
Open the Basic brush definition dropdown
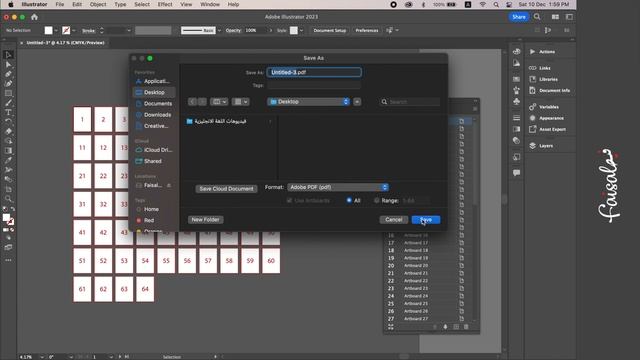[220, 31]
